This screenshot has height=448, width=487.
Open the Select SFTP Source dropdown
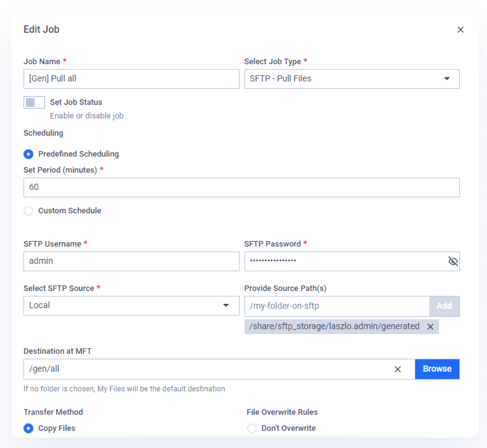(131, 306)
